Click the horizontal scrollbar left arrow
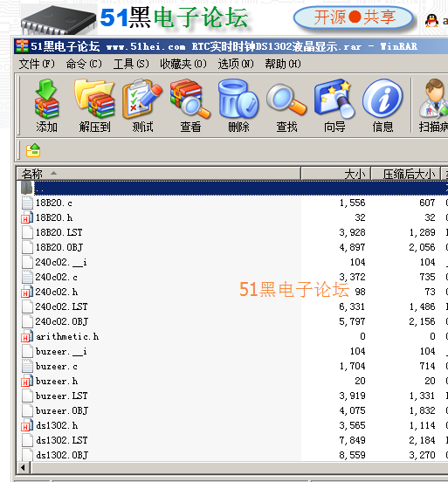The width and height of the screenshot is (448, 482). point(23,467)
